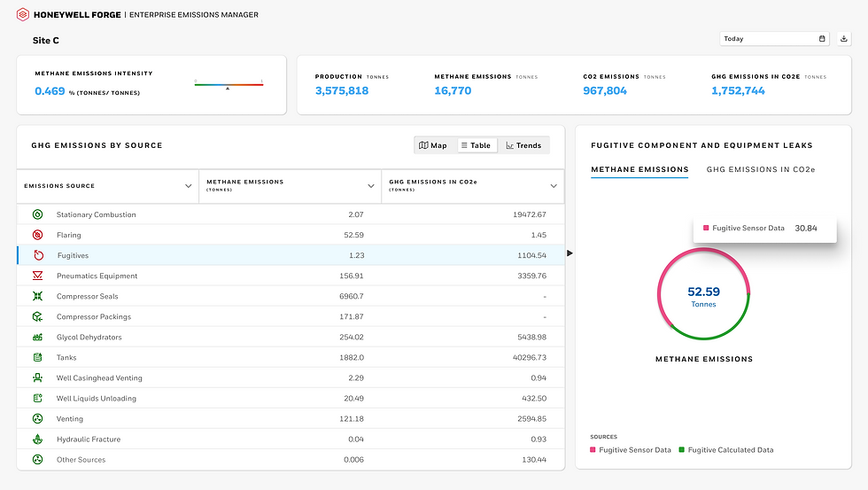868x490 pixels.
Task: Click the Hydraulic Fracture icon
Action: point(37,439)
